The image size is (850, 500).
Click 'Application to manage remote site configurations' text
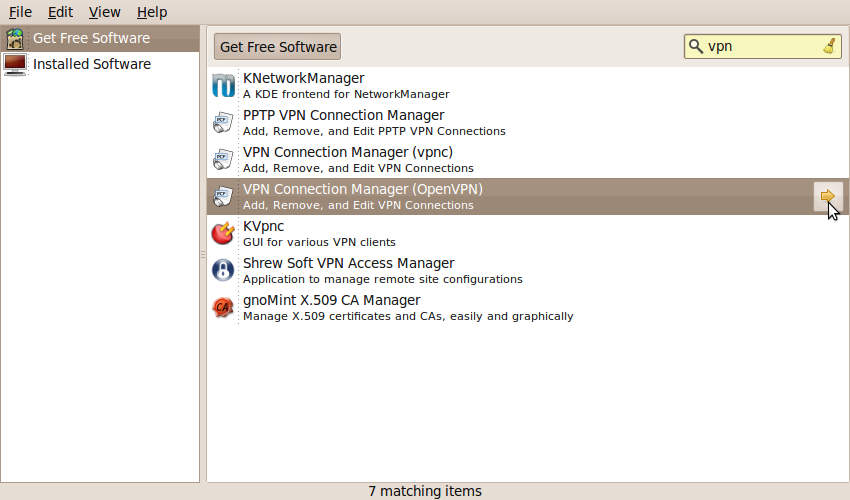click(x=383, y=279)
